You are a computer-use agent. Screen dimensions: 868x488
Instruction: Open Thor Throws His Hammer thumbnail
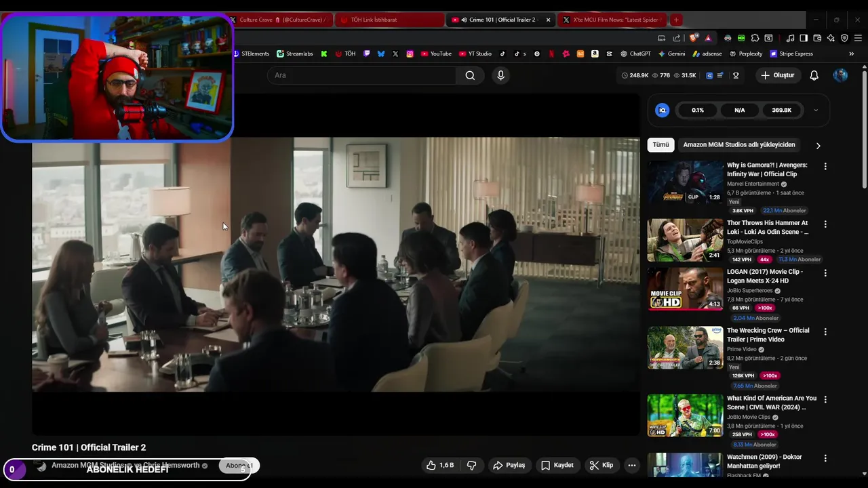tap(685, 240)
